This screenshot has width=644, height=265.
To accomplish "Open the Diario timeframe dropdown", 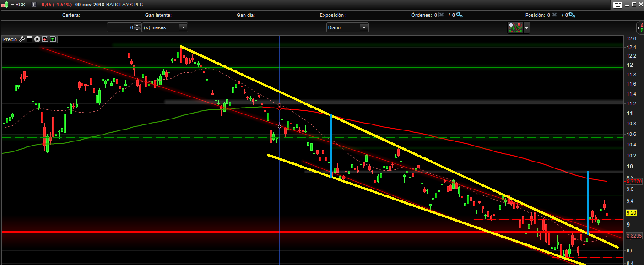I will coord(347,27).
